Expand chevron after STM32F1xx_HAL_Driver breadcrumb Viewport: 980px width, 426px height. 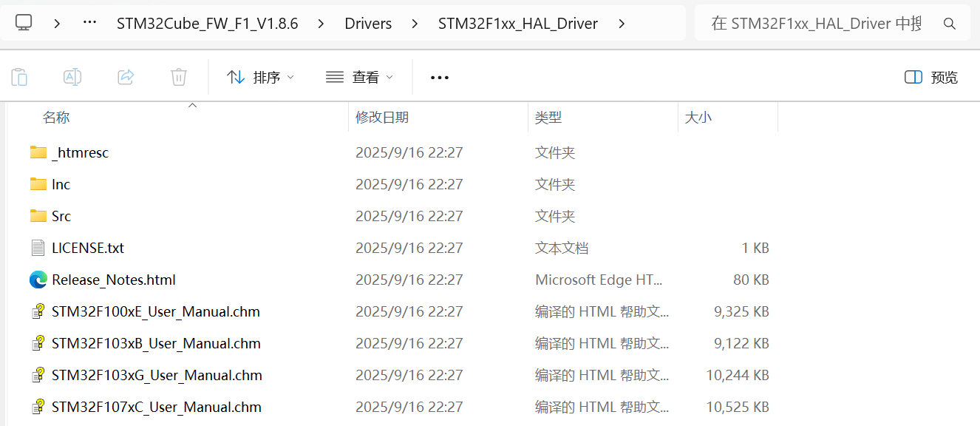(622, 24)
